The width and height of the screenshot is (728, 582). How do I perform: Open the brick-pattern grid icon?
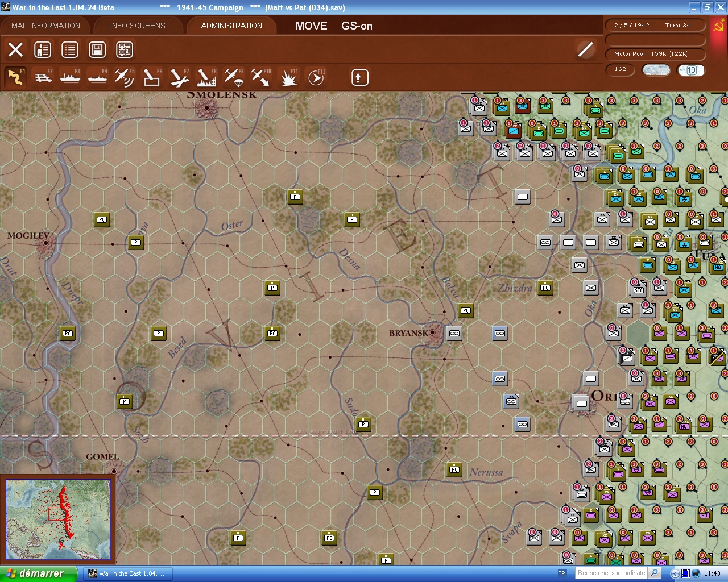(125, 49)
